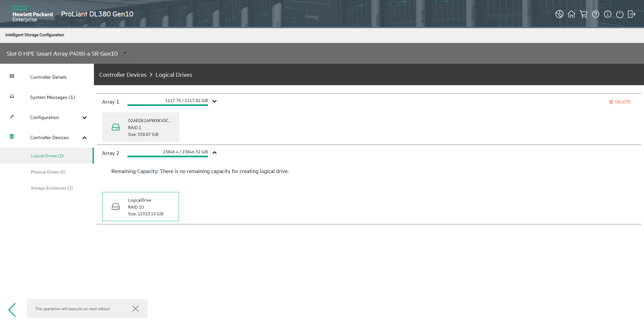Open the shopping cart icon
The height and width of the screenshot is (328, 644).
[583, 14]
